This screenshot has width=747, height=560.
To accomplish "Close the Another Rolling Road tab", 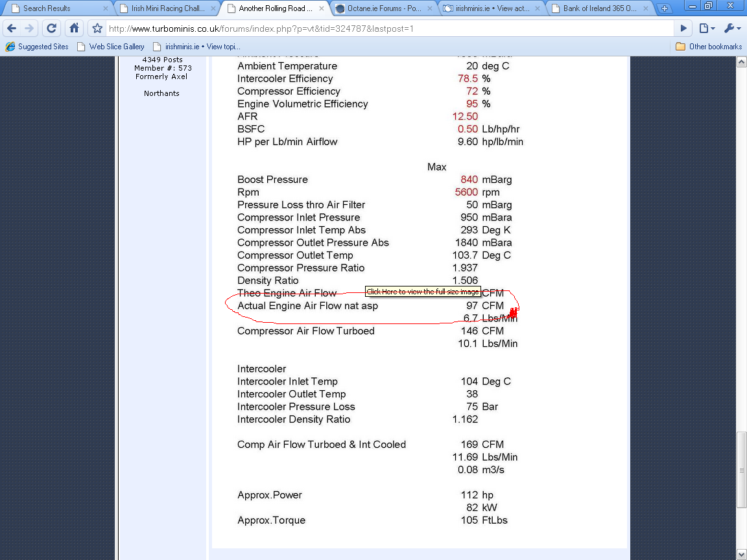I will [322, 8].
